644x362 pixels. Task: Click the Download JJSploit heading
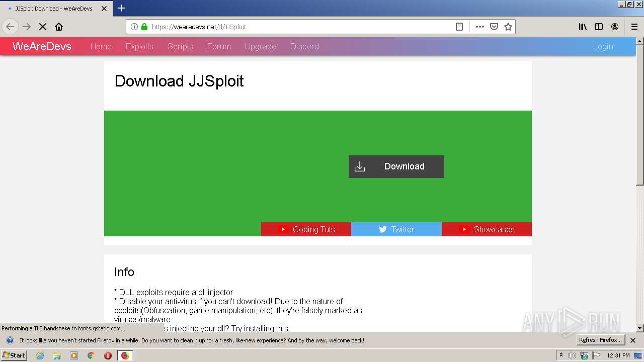pos(179,81)
